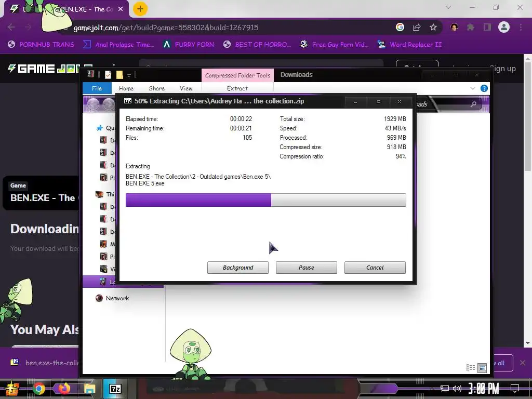This screenshot has width=532, height=399.
Task: Click the share page icon
Action: click(417, 27)
